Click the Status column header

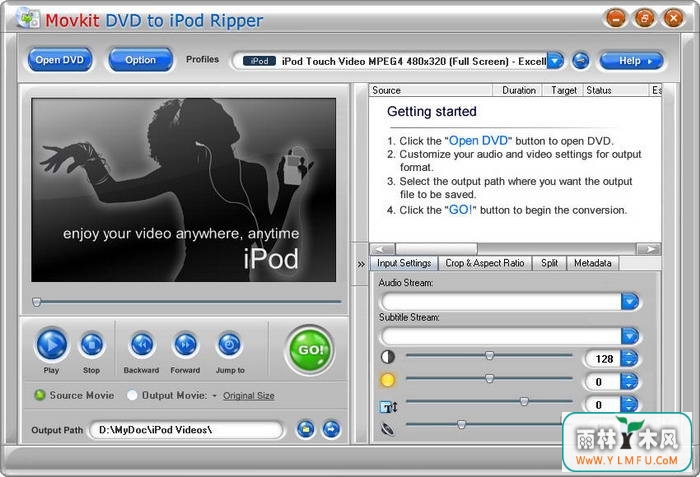[x=616, y=90]
